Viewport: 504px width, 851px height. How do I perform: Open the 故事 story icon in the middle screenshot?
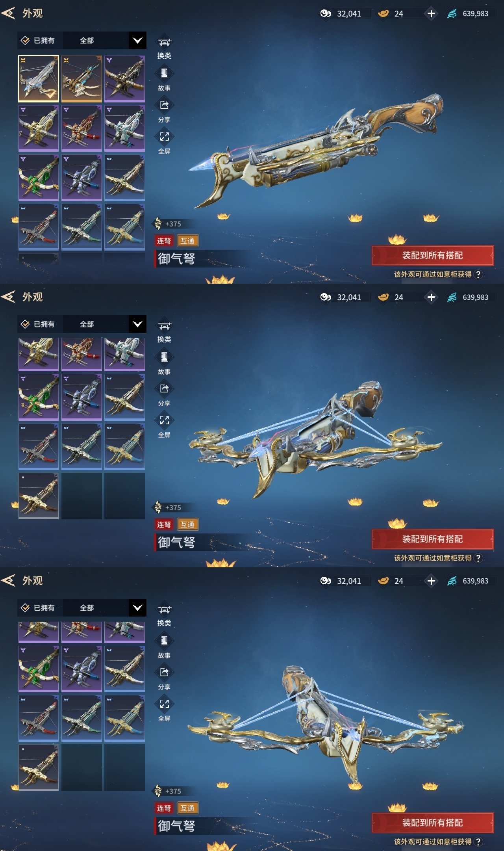click(164, 357)
